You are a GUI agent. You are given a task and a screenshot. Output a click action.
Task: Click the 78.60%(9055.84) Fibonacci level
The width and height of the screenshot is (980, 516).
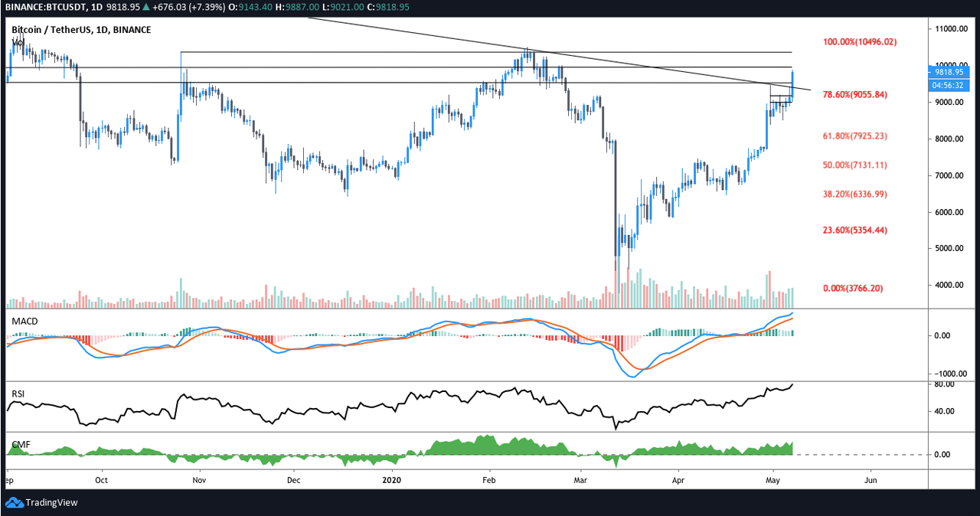click(x=855, y=94)
